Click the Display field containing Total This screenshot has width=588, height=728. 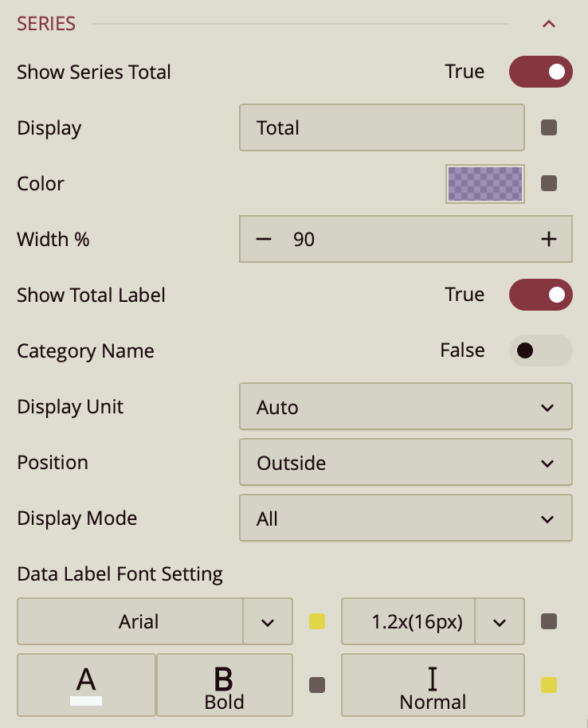[x=382, y=127]
